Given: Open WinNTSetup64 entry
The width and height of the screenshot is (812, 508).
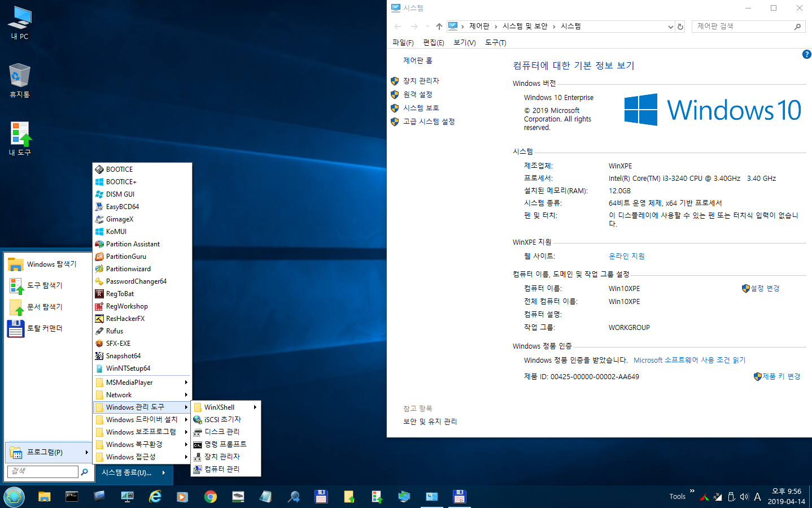Looking at the screenshot, I should point(142,368).
